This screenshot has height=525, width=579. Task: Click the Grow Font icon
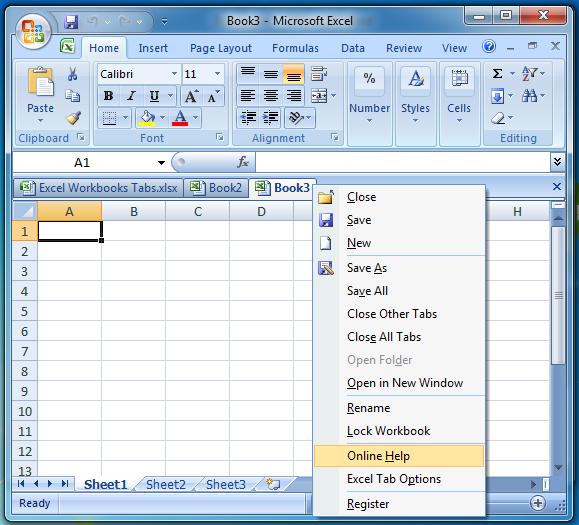point(191,96)
